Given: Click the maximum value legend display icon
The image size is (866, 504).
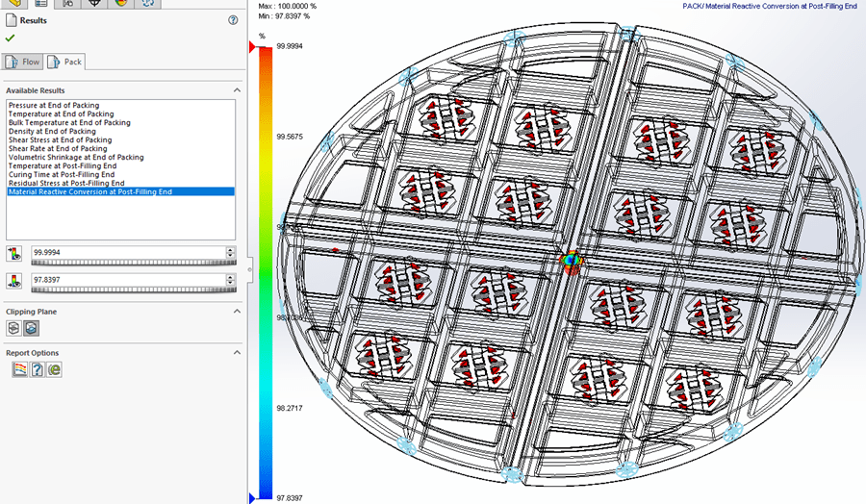Looking at the screenshot, I should point(13,253).
